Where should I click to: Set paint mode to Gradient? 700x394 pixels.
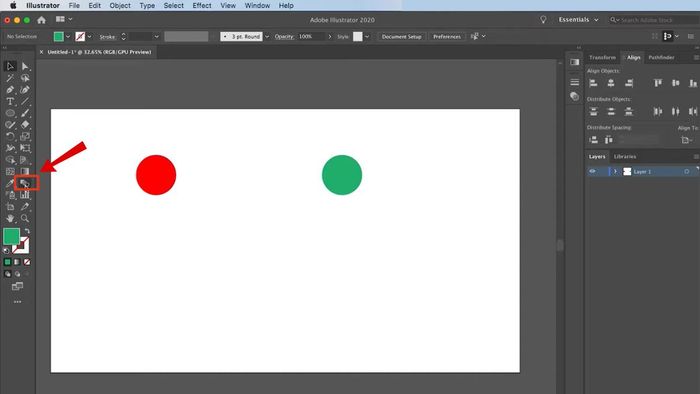(x=17, y=262)
